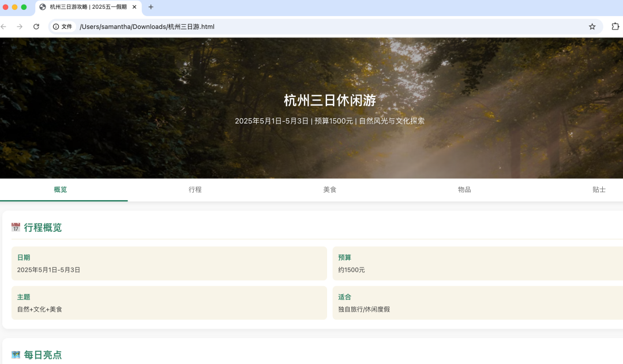Click the 行程概览 section heading

[x=43, y=228]
